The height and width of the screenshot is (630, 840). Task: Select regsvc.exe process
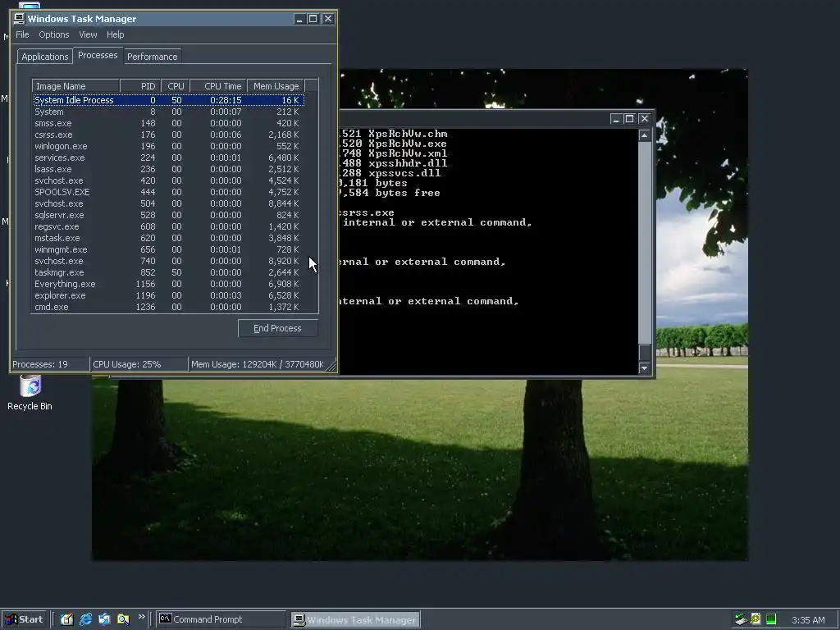[168, 226]
